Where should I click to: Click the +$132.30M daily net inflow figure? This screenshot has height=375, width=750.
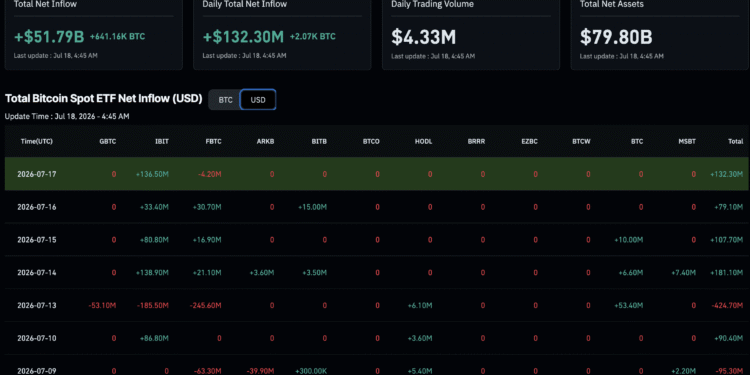tap(243, 36)
